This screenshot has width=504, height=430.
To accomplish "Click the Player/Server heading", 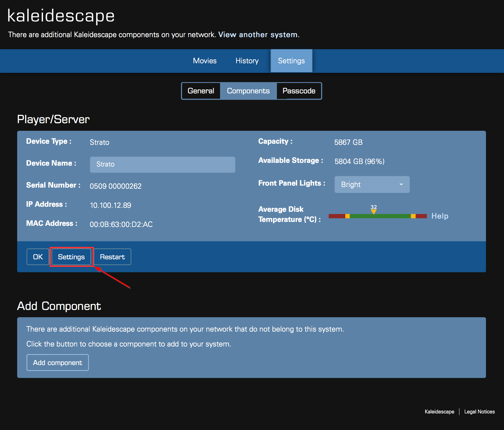I will click(53, 120).
